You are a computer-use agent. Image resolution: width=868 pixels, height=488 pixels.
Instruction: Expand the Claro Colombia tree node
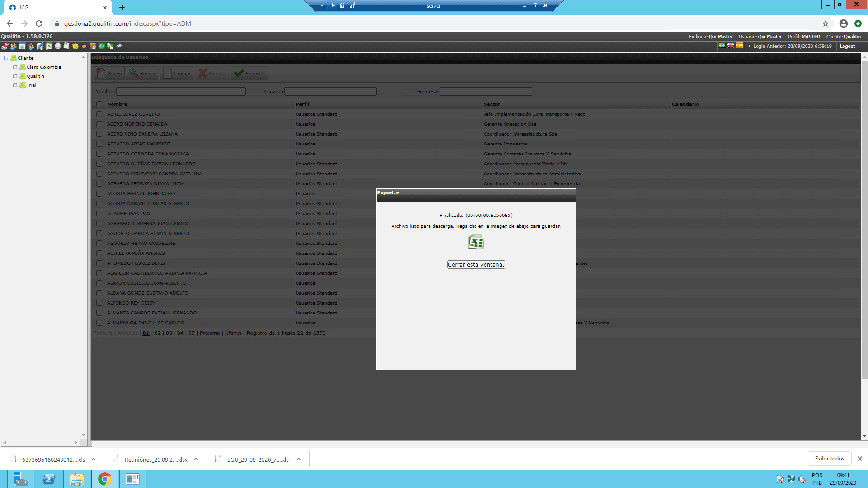coord(15,67)
